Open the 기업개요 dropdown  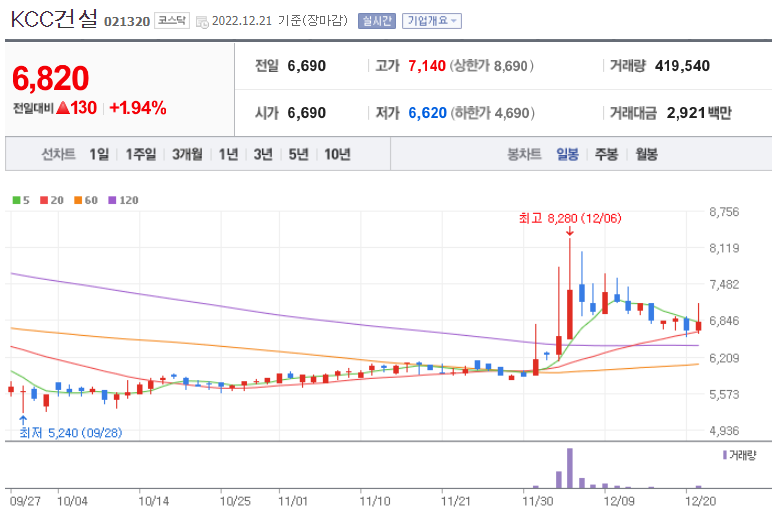pos(432,21)
